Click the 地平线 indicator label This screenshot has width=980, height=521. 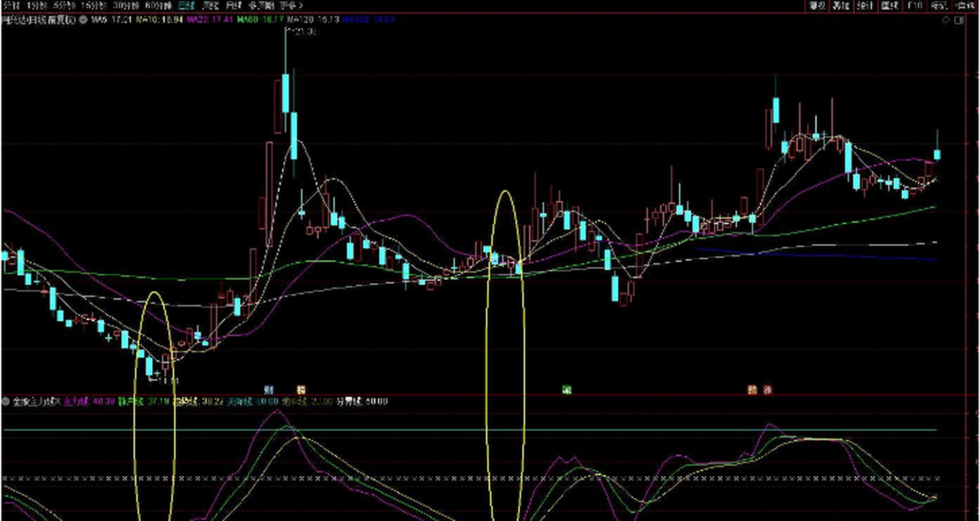pos(307,402)
